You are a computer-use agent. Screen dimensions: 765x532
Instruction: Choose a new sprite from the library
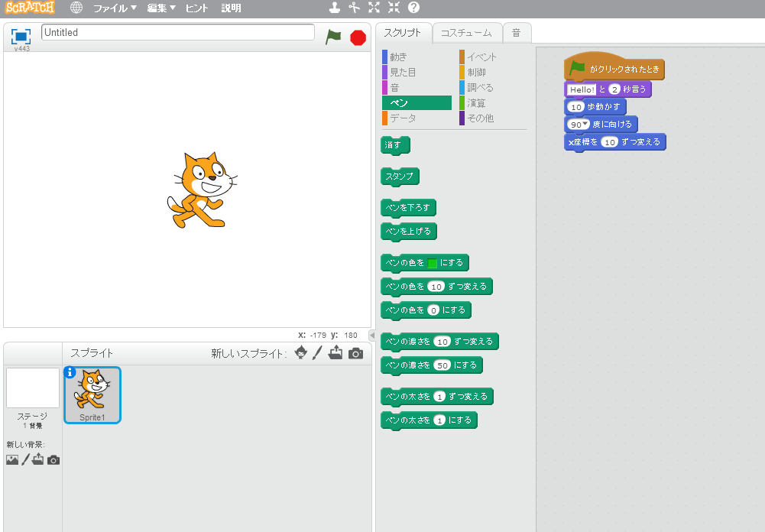pyautogui.click(x=300, y=353)
